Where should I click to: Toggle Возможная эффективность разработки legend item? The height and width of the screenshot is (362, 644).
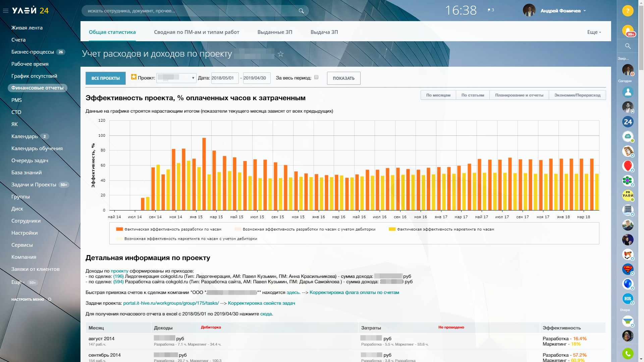pos(305,229)
